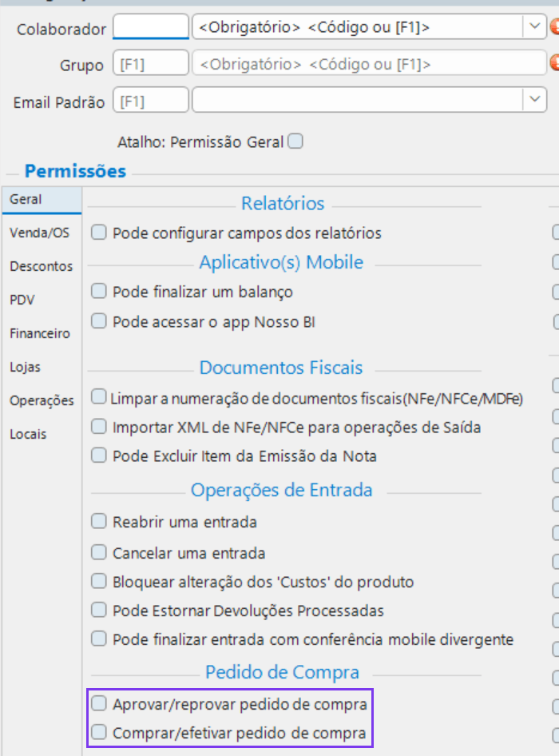Switch to the Venda/OS tab
This screenshot has height=756, width=559.
click(39, 233)
